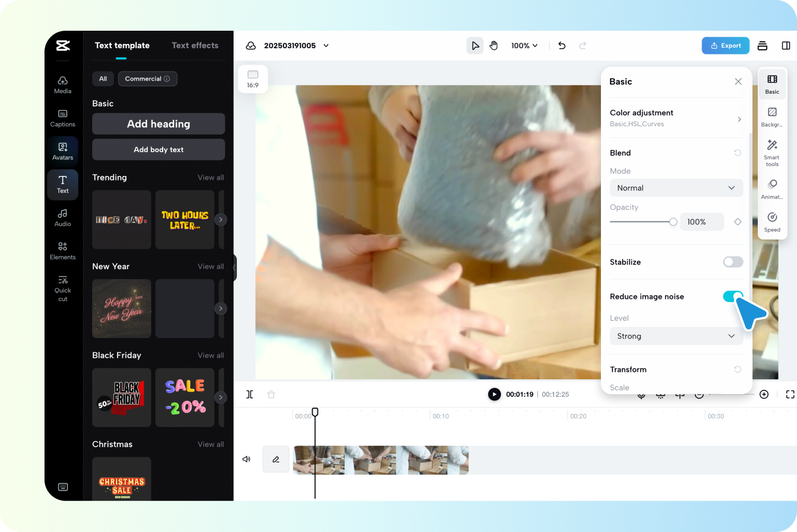Click the opacity 100% input field
Screen dimensions: 797x532
click(702, 221)
